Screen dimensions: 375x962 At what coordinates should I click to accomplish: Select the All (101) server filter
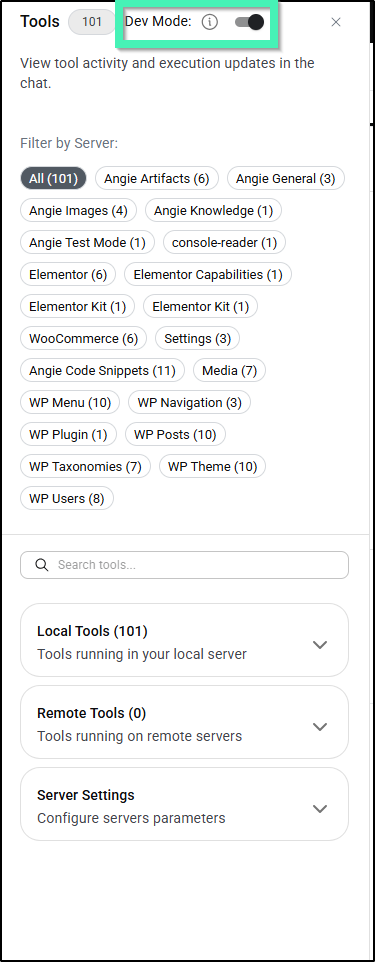coord(53,179)
